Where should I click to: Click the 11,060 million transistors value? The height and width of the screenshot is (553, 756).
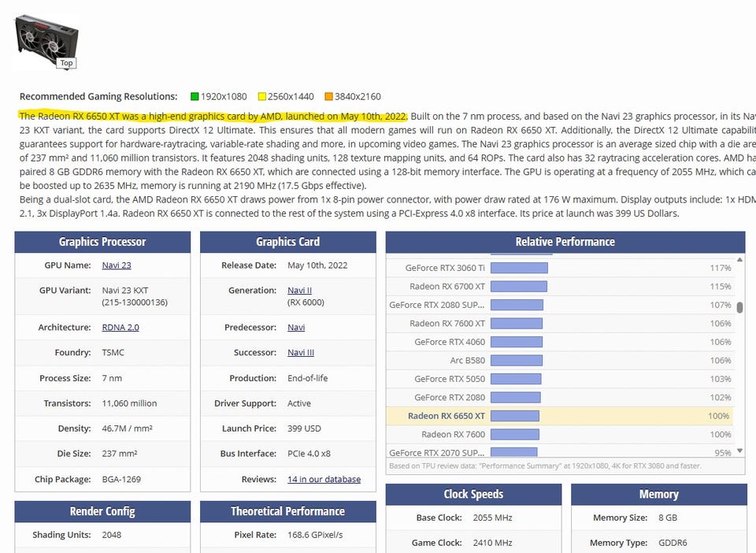[x=129, y=403]
